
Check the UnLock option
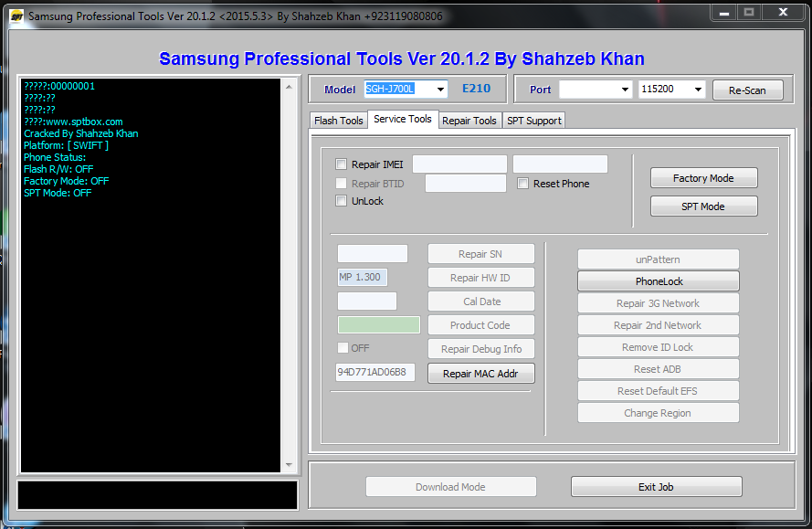(x=341, y=200)
